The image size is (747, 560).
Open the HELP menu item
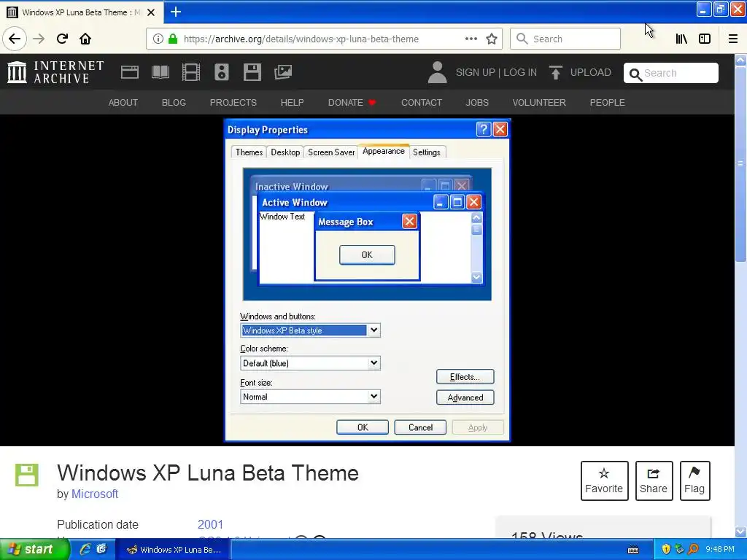292,102
